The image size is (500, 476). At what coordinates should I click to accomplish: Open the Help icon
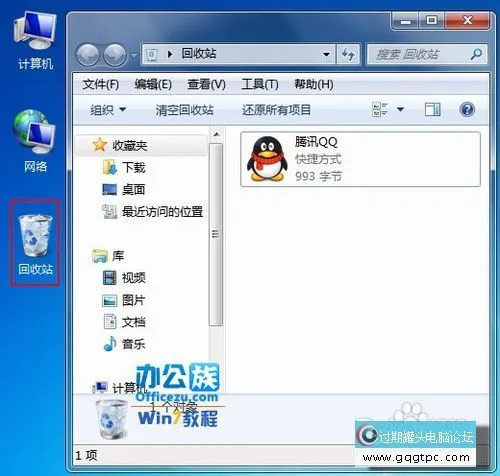tap(467, 109)
